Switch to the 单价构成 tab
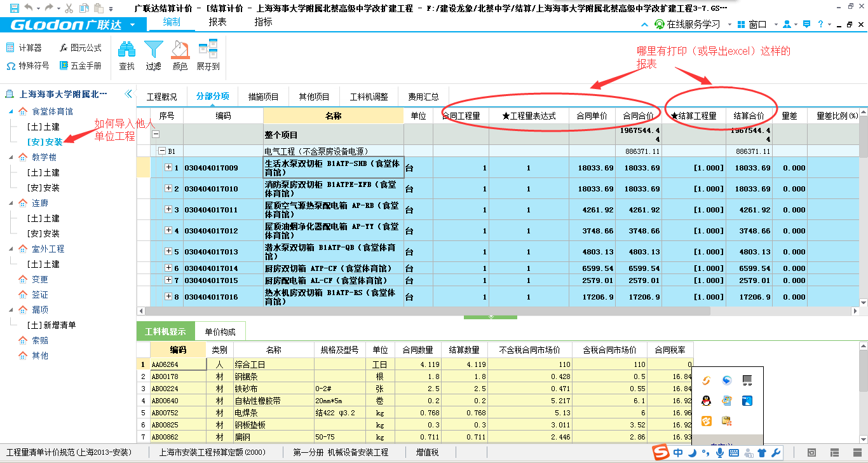 220,331
